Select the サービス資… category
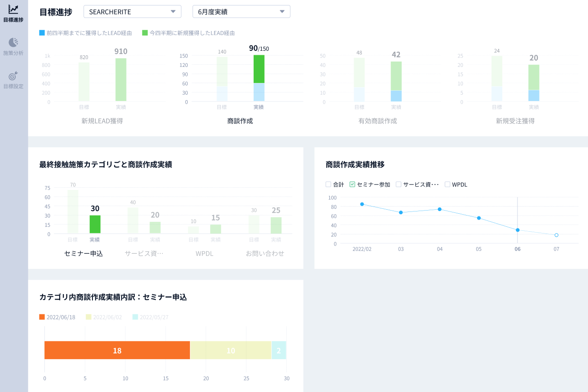 point(144,253)
